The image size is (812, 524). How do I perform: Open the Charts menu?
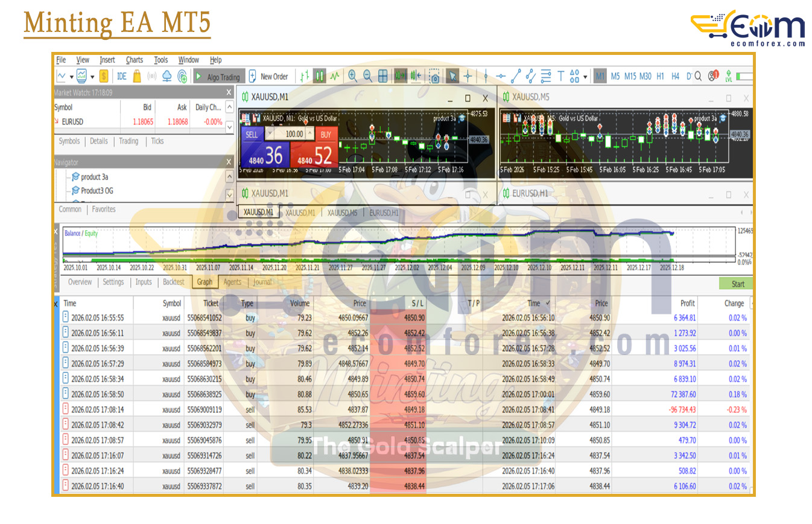134,60
